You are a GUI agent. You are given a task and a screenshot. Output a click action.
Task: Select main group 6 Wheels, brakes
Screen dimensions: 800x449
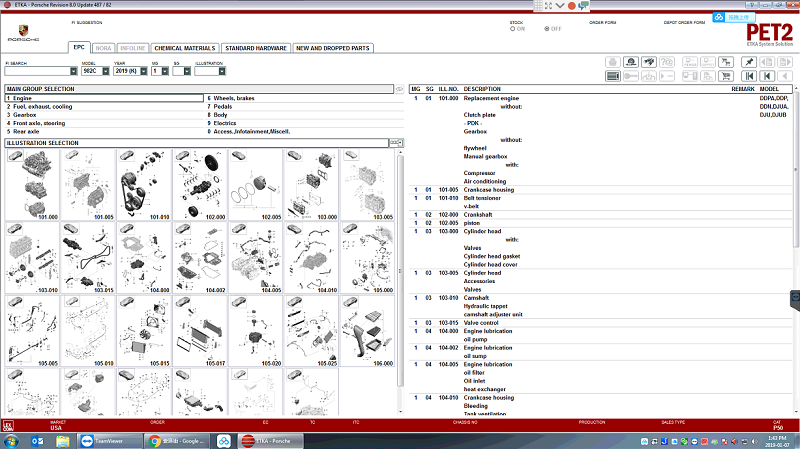[305, 98]
